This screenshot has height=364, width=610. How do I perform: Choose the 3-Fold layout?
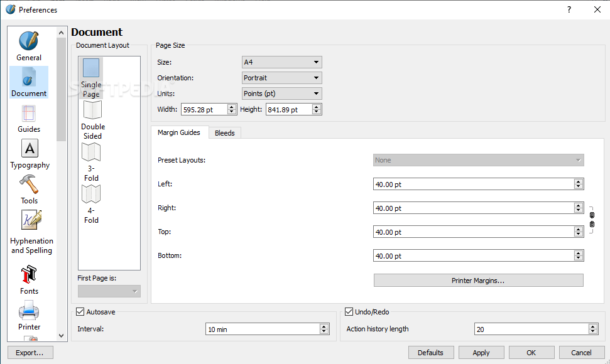(91, 163)
